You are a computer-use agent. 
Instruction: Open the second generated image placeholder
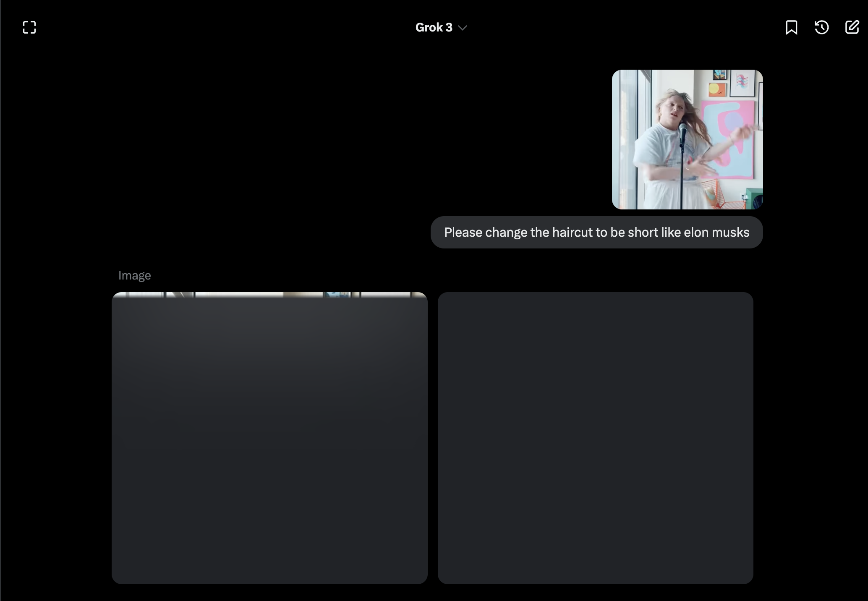tap(595, 438)
